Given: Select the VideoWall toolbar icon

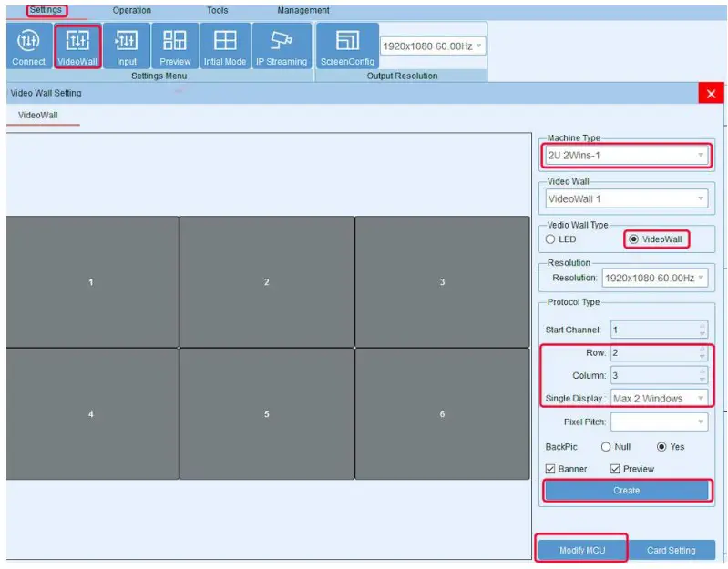Looking at the screenshot, I should click(x=77, y=46).
